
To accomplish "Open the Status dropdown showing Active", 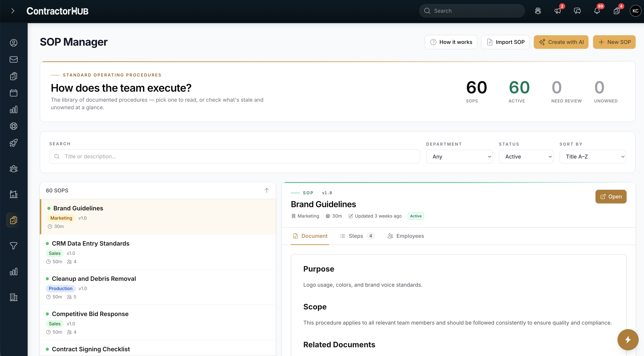I will pos(526,156).
